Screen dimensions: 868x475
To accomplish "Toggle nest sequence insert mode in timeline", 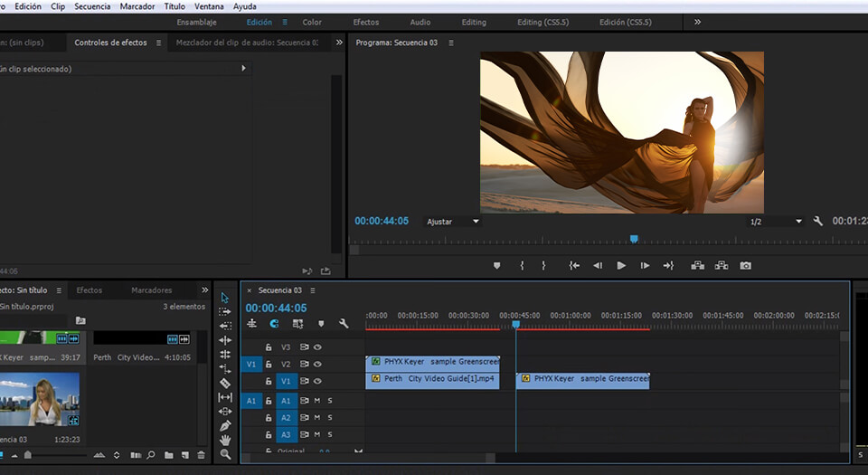I will coord(252,323).
